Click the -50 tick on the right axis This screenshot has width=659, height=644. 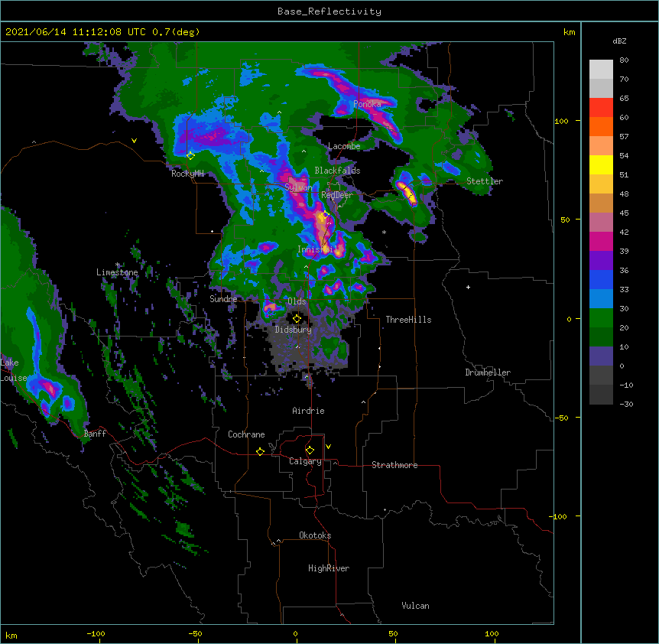click(x=561, y=418)
